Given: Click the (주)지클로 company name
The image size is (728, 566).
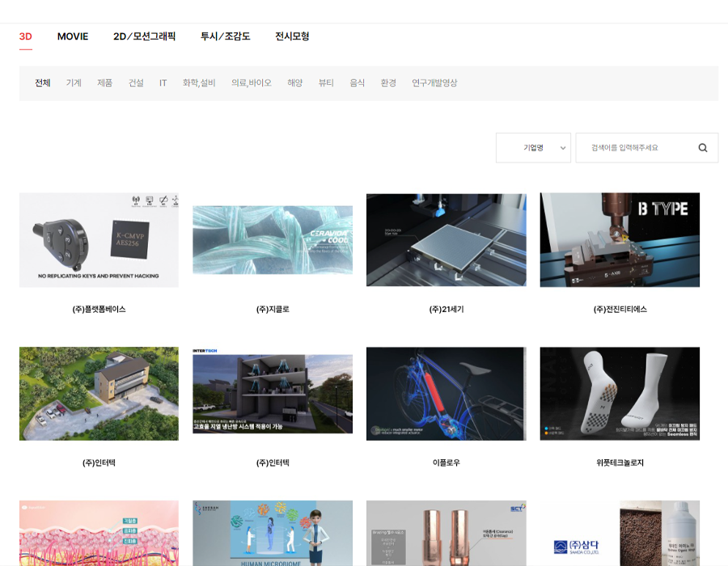Looking at the screenshot, I should tap(273, 310).
